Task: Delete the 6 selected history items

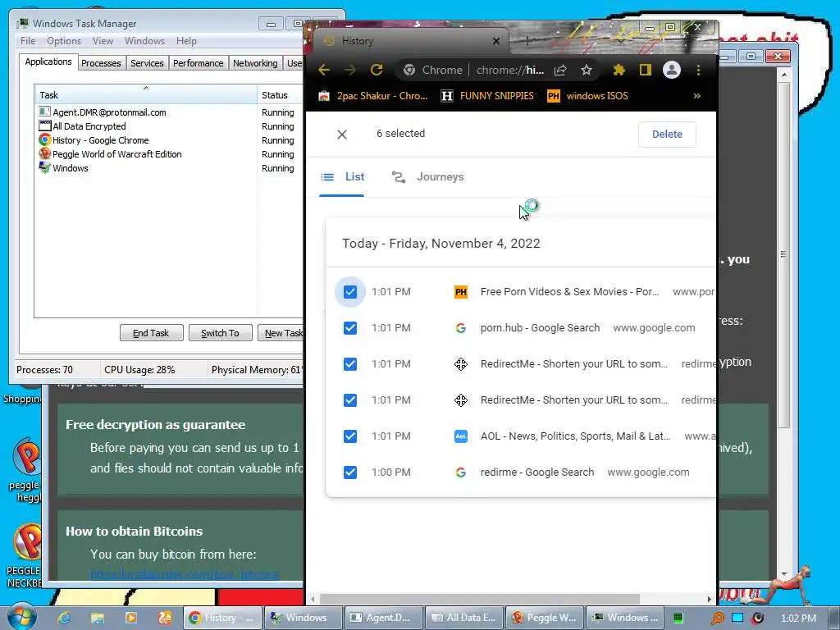Action: tap(667, 135)
